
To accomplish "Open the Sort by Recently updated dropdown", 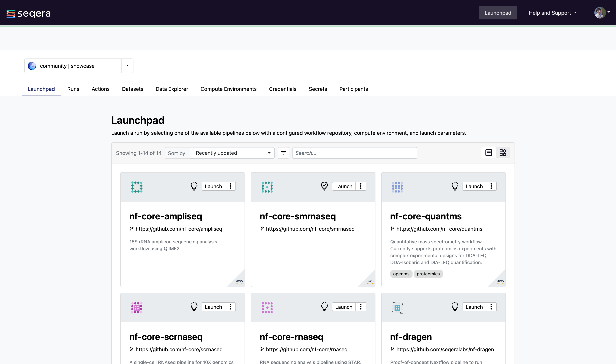I will tap(232, 153).
